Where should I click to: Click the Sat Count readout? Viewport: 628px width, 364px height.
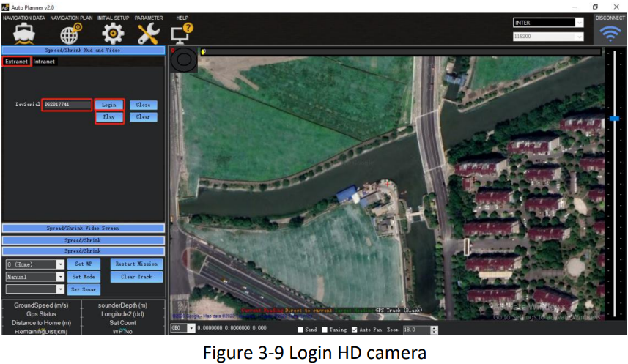(122, 323)
